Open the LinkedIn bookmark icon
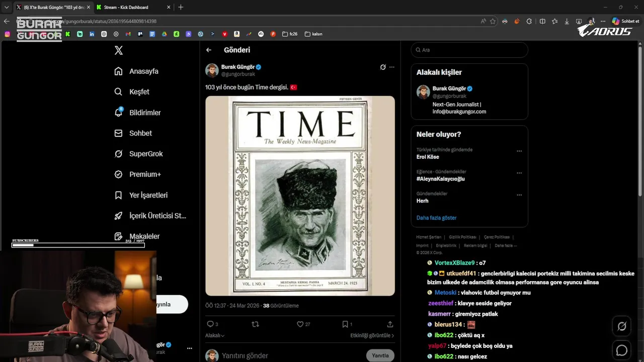The width and height of the screenshot is (644, 362). [92, 34]
